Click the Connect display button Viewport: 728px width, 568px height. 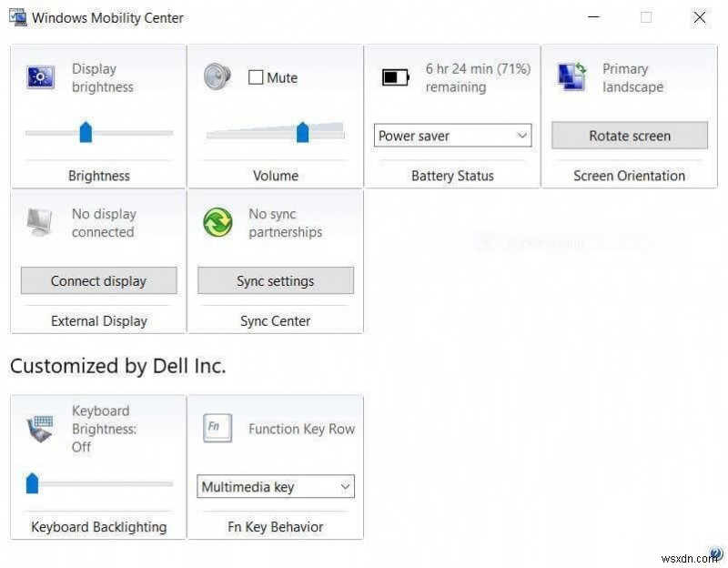(97, 280)
